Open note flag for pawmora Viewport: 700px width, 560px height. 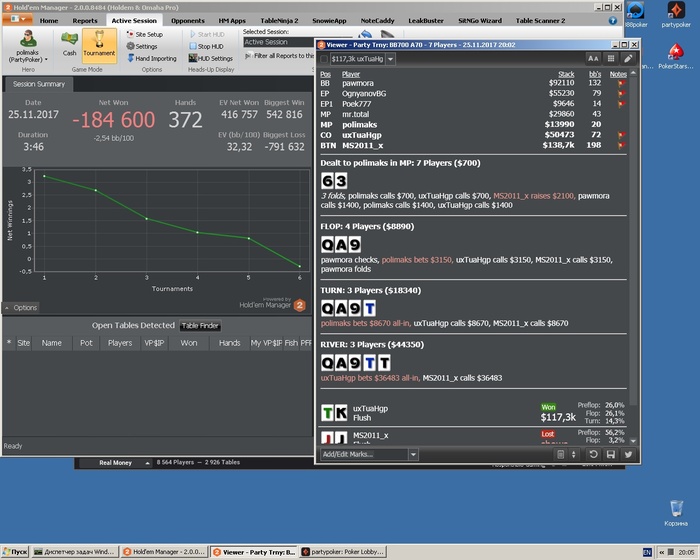[x=621, y=83]
